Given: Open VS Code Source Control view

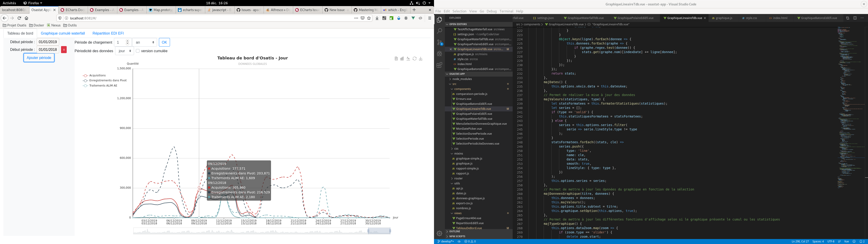Looking at the screenshot, I should 439,42.
